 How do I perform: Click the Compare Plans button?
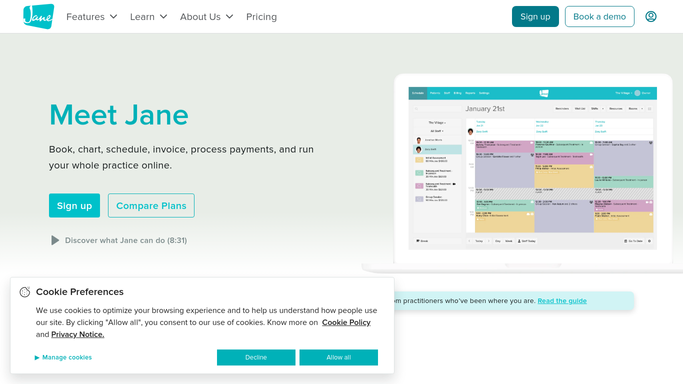click(x=151, y=205)
